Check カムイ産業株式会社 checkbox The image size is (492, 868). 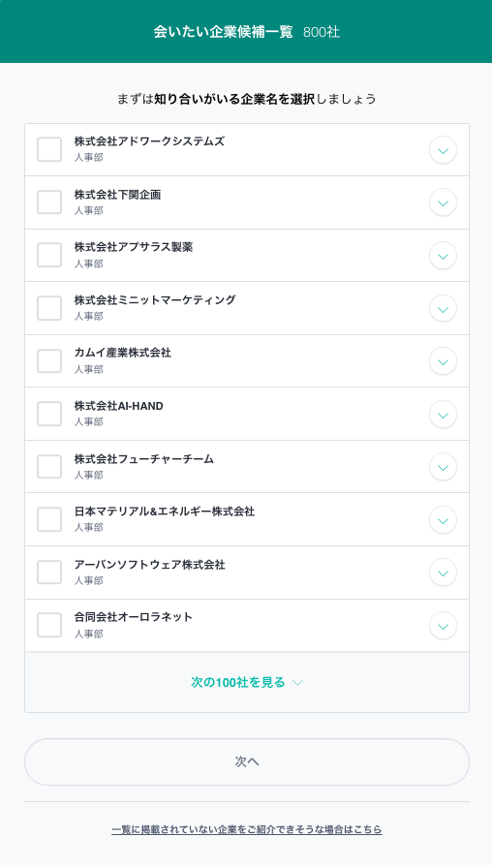pyautogui.click(x=49, y=361)
